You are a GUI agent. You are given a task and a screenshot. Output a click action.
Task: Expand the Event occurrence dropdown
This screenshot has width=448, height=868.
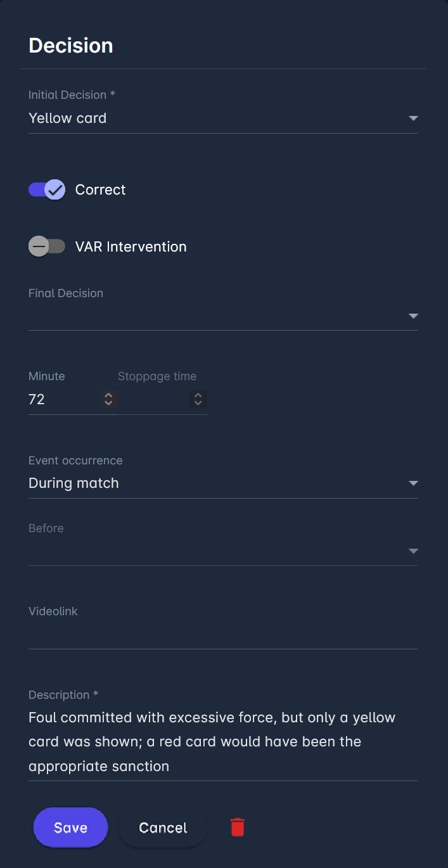pyautogui.click(x=413, y=483)
